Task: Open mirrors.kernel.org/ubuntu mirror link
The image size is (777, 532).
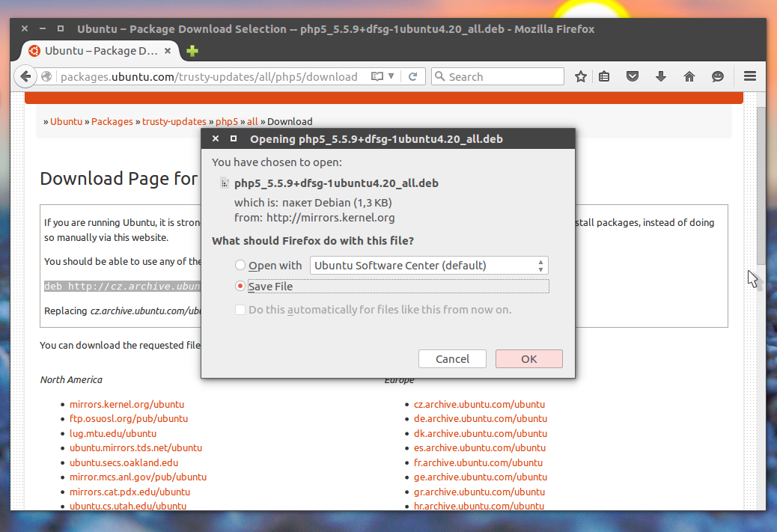Action: coord(127,404)
